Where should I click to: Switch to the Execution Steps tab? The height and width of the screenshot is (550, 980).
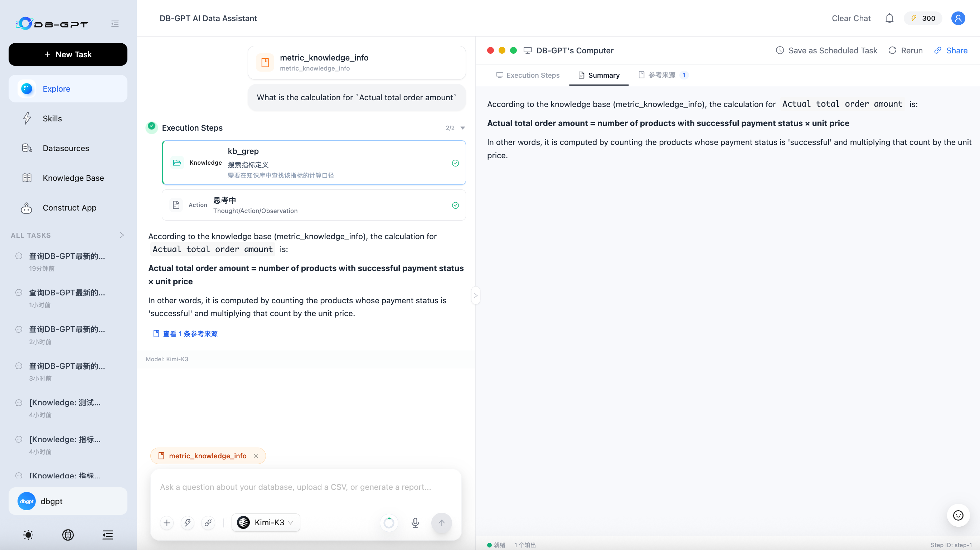[528, 75]
